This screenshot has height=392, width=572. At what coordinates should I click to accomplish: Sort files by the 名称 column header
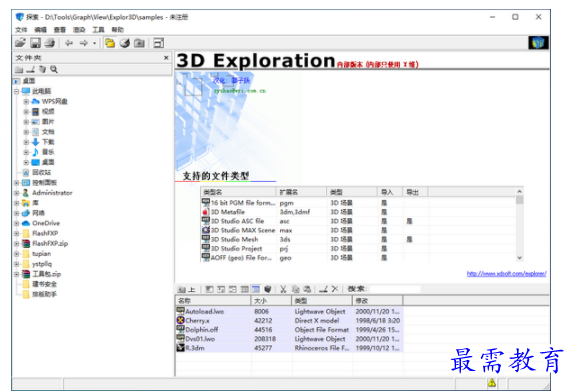213,300
